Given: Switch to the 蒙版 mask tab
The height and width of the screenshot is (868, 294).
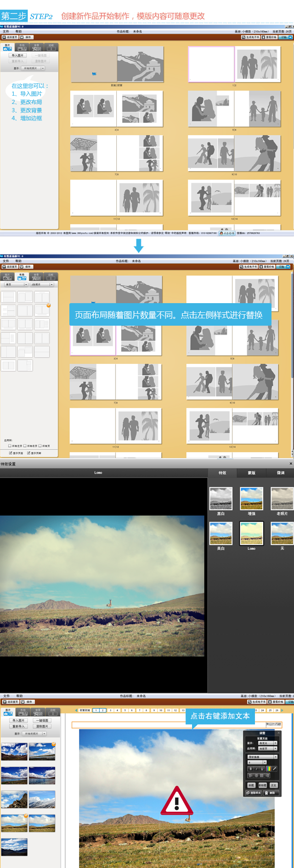Looking at the screenshot, I should point(251,473).
